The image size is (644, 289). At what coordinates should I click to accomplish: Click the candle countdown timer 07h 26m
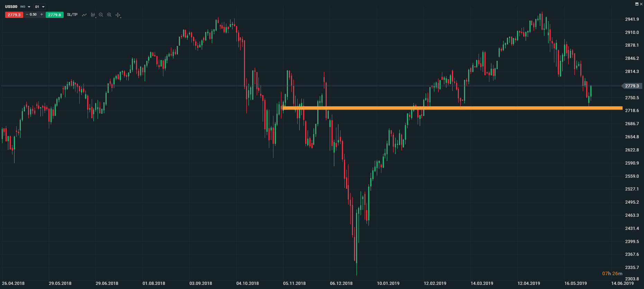(x=612, y=273)
